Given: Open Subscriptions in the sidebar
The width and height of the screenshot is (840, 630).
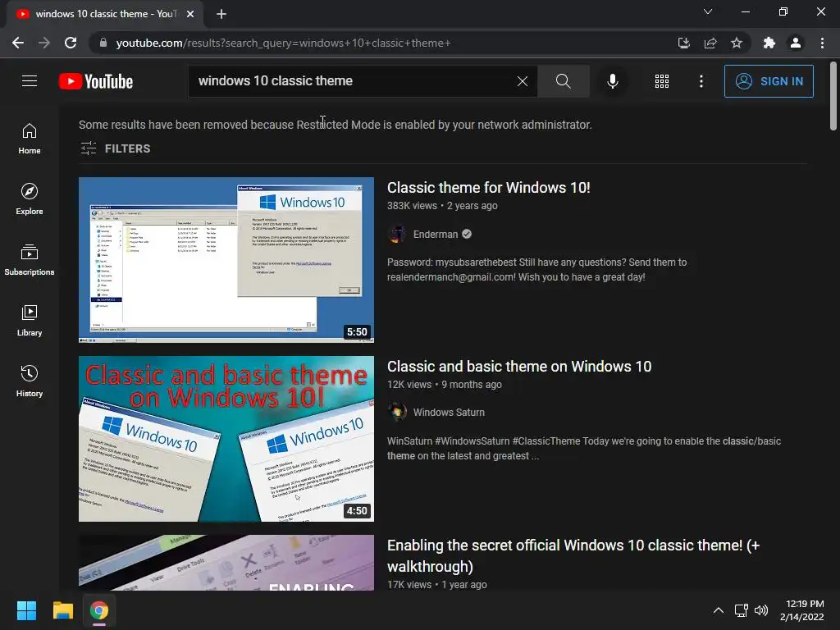Looking at the screenshot, I should tap(30, 260).
